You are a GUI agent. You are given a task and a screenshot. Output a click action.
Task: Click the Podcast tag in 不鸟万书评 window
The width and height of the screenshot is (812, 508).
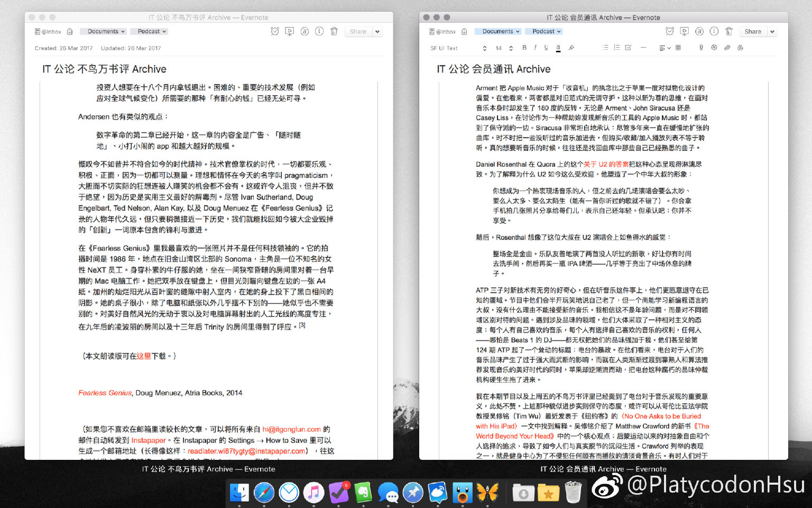click(x=149, y=32)
